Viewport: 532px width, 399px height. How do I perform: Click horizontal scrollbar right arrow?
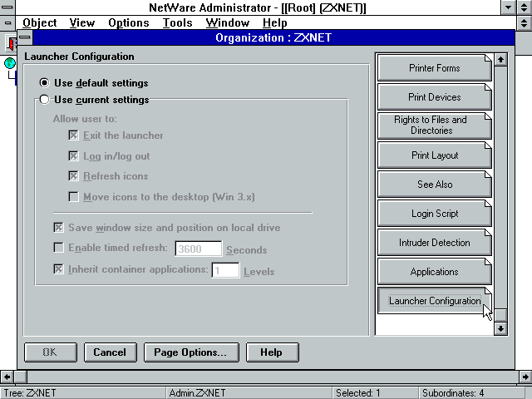pos(525,377)
